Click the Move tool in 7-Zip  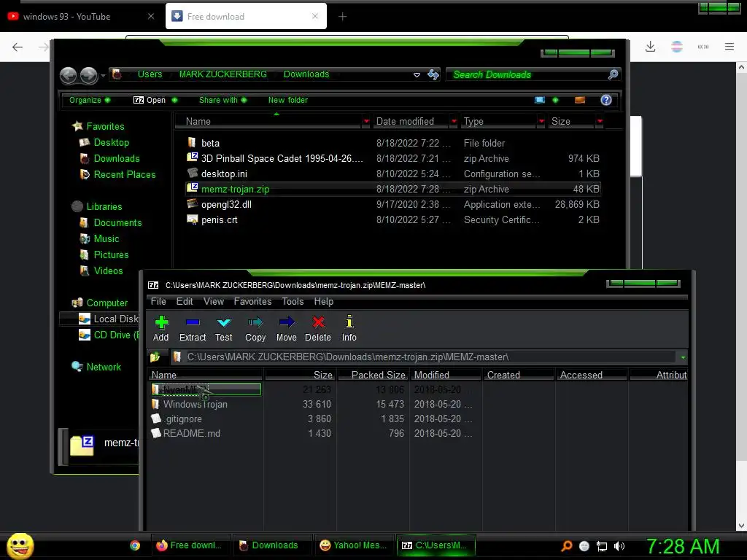[x=286, y=329]
